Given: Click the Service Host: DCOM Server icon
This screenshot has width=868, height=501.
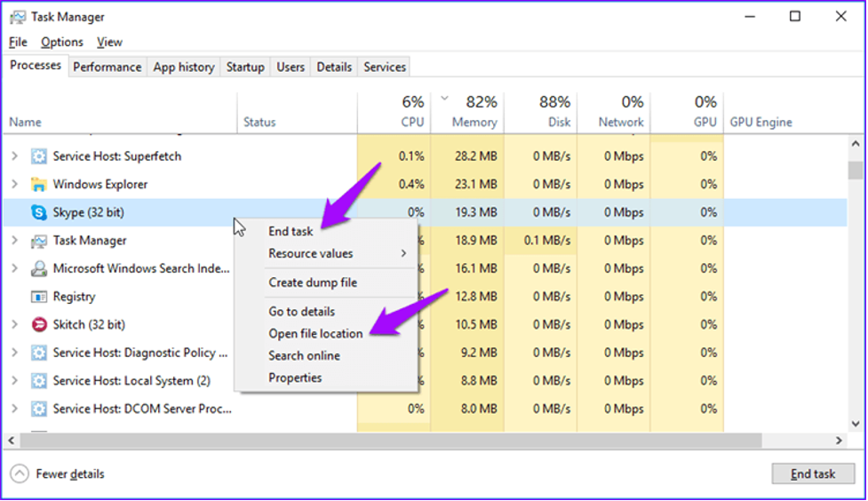Looking at the screenshot, I should pyautogui.click(x=39, y=410).
